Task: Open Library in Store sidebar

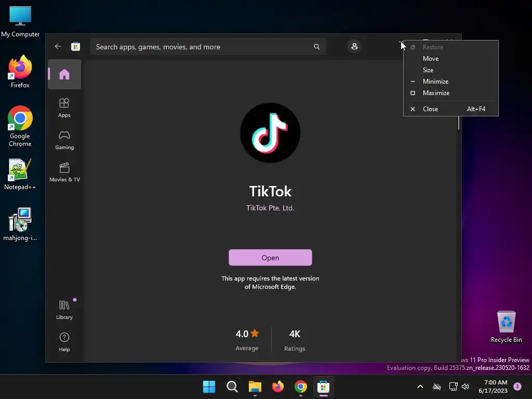Action: [x=64, y=310]
